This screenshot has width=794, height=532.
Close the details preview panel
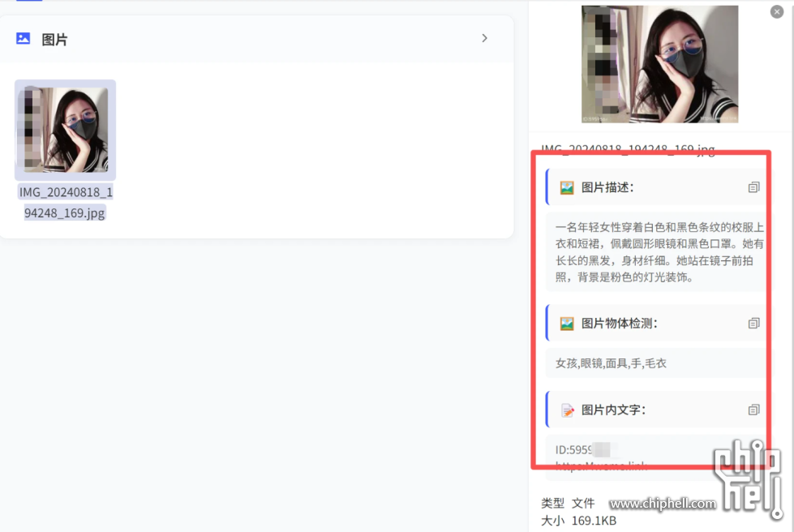(777, 11)
